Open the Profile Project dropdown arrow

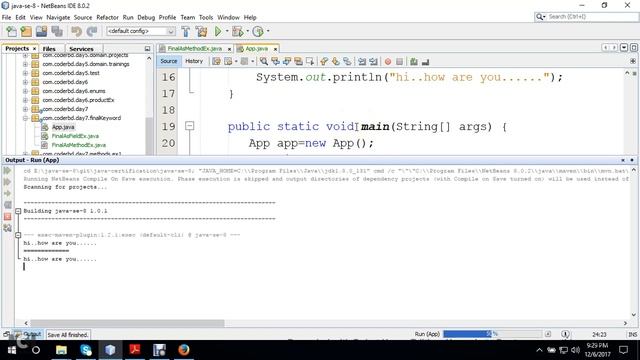pyautogui.click(x=268, y=31)
